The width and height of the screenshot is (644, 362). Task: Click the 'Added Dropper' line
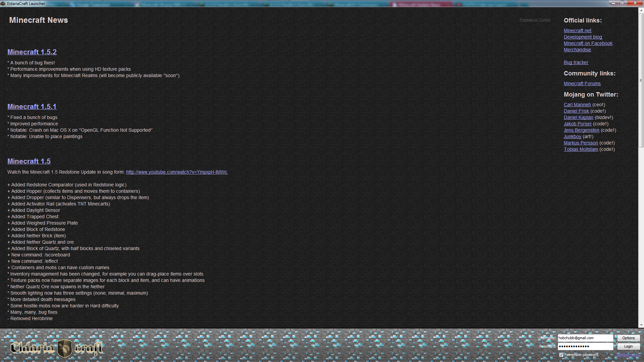point(78,197)
